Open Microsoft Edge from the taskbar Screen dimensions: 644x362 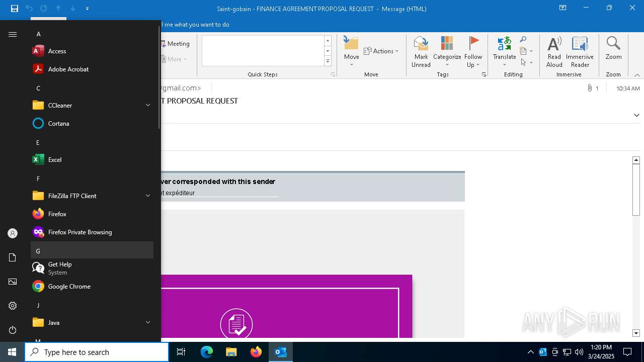coord(207,352)
